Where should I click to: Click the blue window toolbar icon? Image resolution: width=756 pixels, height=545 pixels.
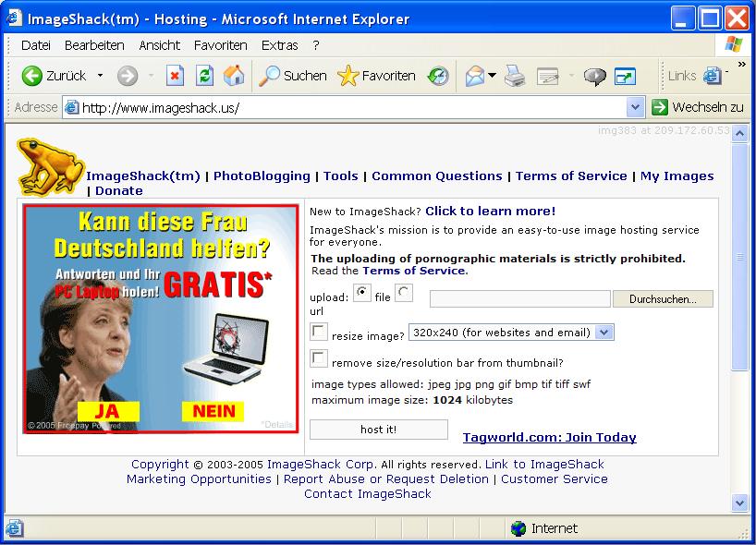pyautogui.click(x=625, y=76)
